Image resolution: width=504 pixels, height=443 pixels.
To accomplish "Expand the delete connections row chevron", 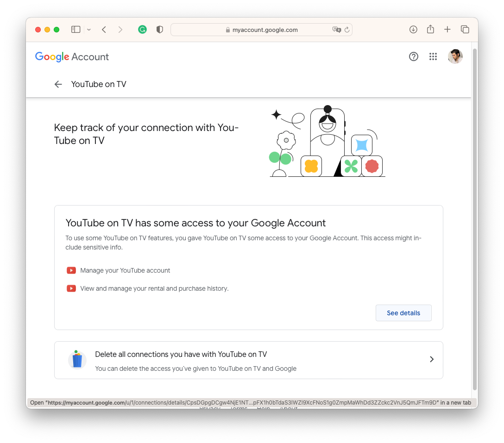I will coord(432,359).
